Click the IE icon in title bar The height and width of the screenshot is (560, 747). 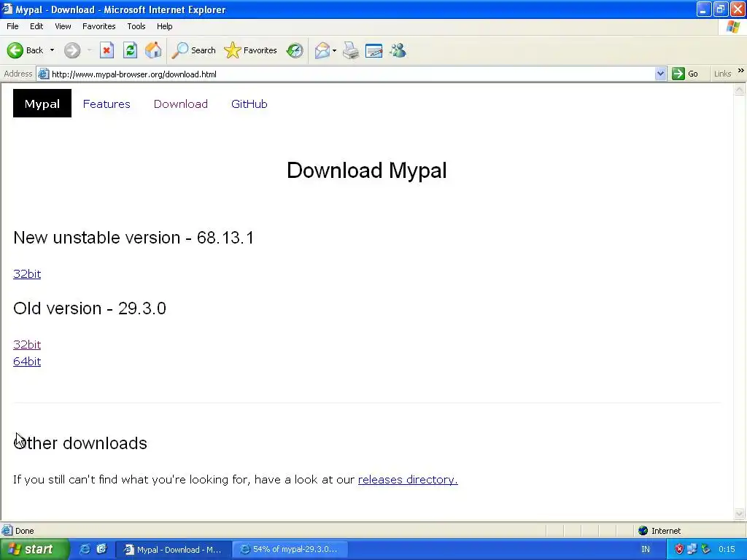pyautogui.click(x=7, y=9)
